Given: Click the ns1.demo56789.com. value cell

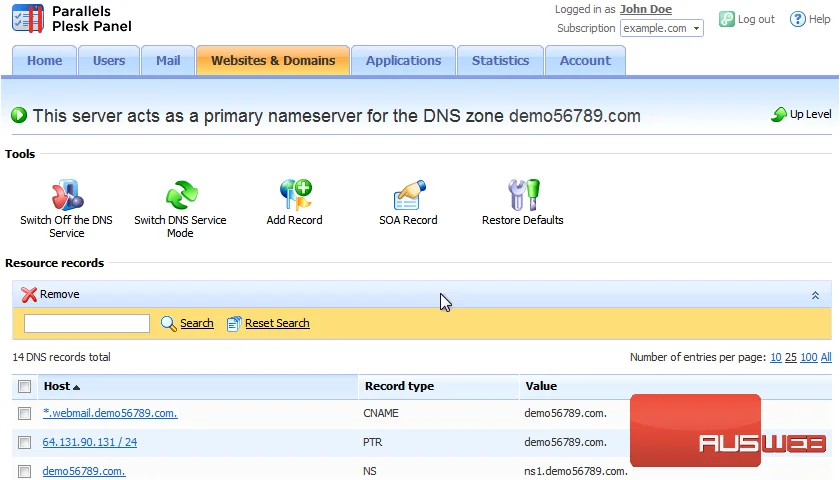Looking at the screenshot, I should (x=576, y=471).
